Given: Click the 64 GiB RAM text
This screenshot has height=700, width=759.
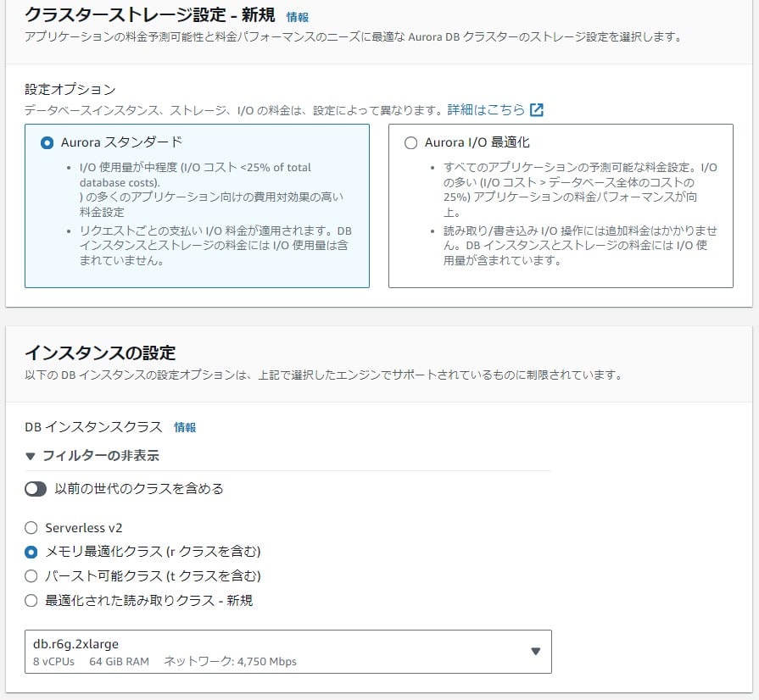Looking at the screenshot, I should coord(119,661).
